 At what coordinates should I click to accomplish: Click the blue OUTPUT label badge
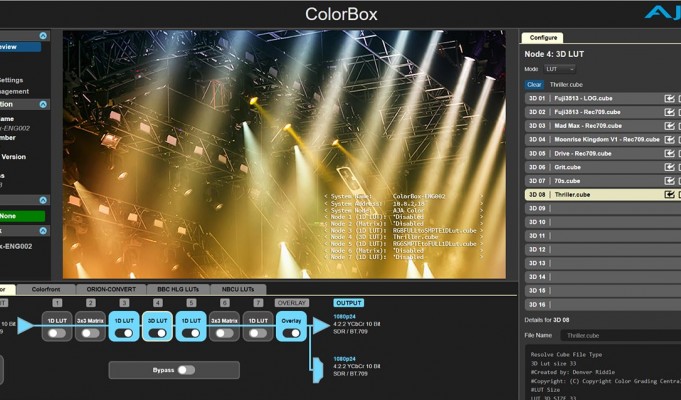349,303
